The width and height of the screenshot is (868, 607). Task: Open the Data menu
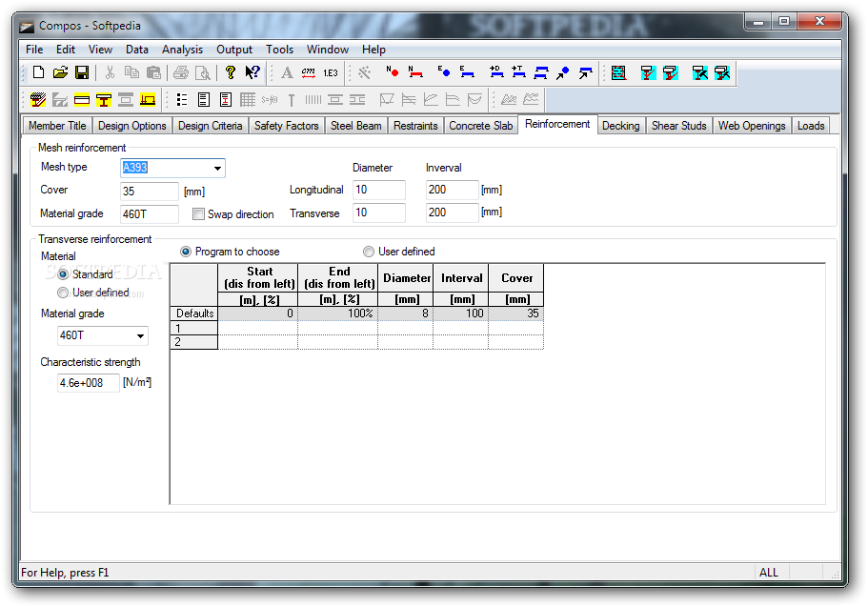coord(137,50)
